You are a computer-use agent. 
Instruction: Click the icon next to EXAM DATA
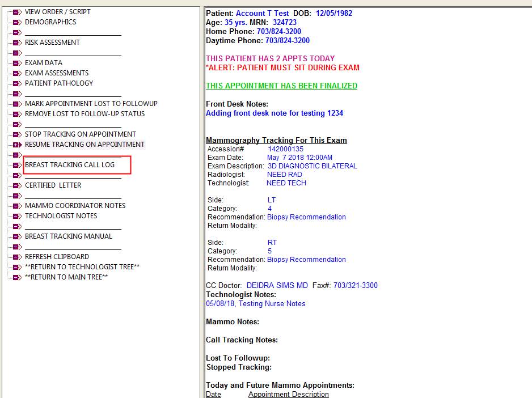click(x=18, y=63)
